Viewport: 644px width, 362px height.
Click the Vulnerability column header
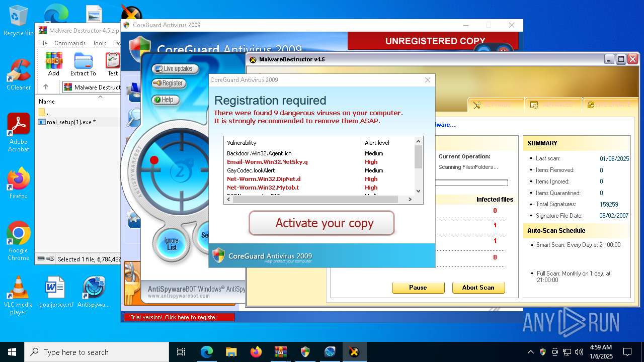coord(293,143)
